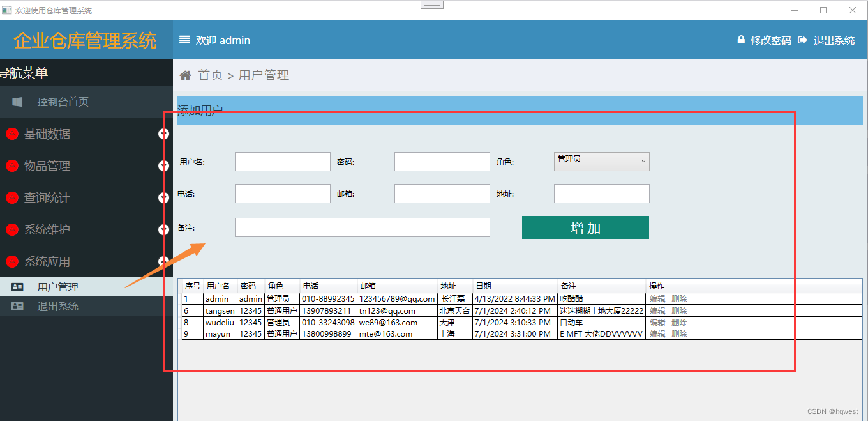
Task: Click the red 基础数据 circle icon
Action: pos(13,134)
